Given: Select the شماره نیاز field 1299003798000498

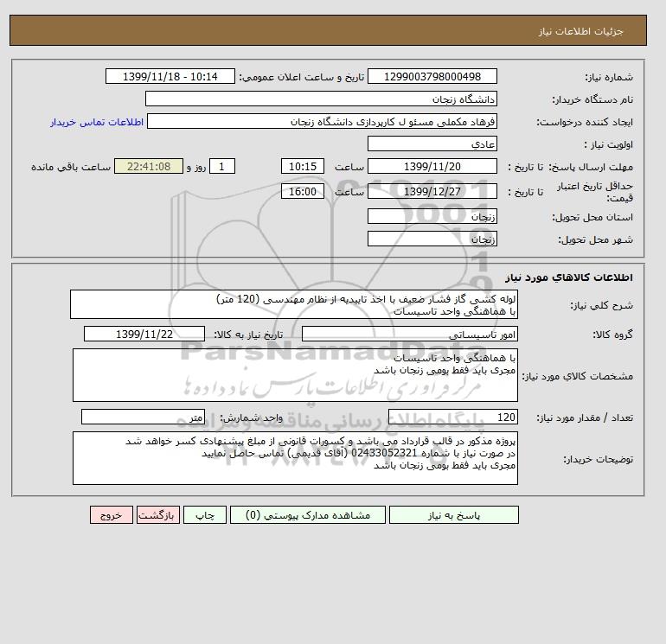Looking at the screenshot, I should 432,76.
